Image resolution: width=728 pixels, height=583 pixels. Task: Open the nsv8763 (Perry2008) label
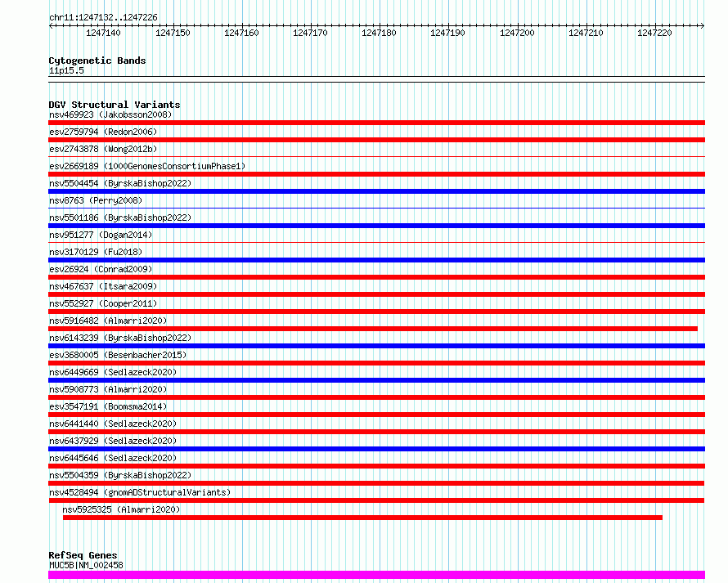(x=96, y=200)
